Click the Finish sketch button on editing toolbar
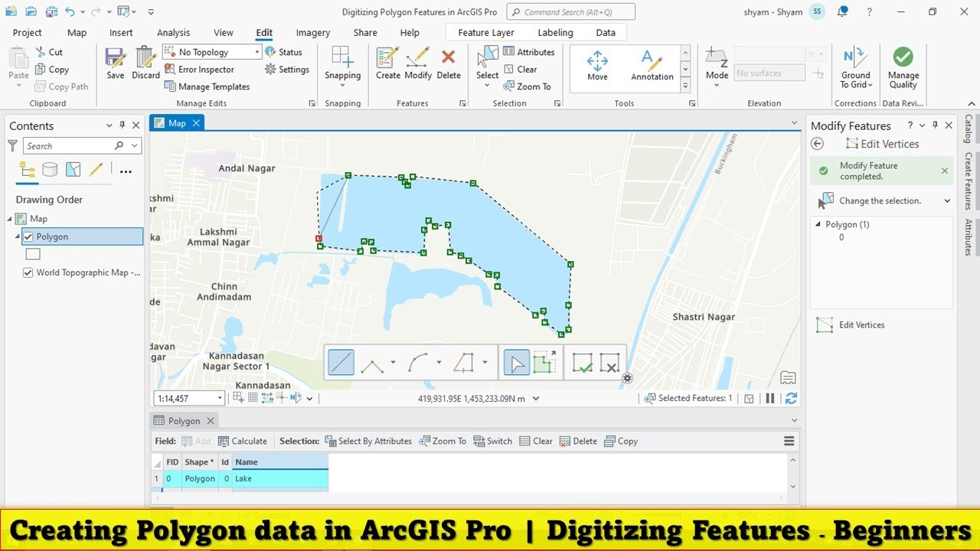Viewport: 980px width, 551px height. click(x=583, y=362)
